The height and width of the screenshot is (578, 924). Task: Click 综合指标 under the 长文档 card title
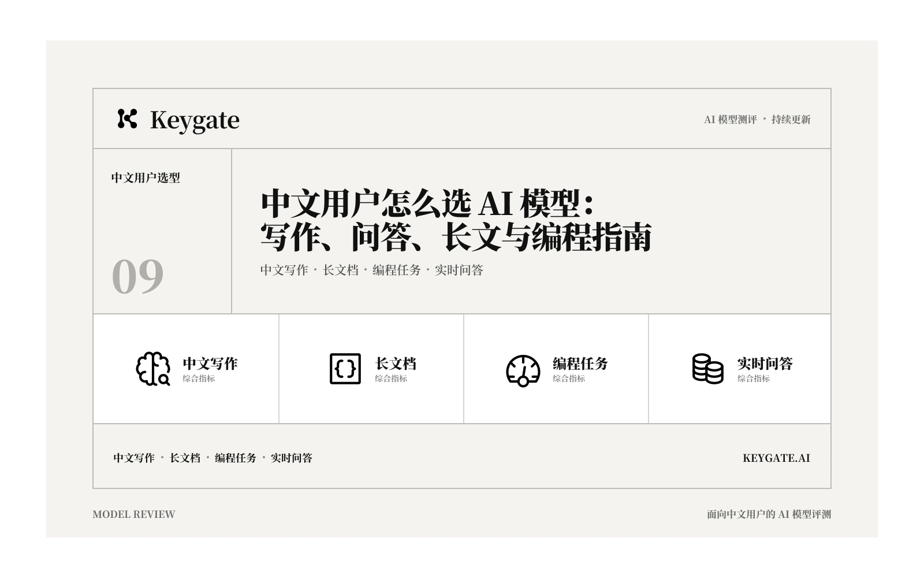coord(391,379)
